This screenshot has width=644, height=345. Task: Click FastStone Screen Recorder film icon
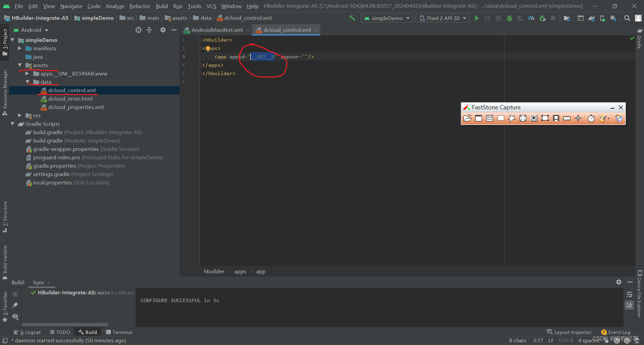click(556, 118)
